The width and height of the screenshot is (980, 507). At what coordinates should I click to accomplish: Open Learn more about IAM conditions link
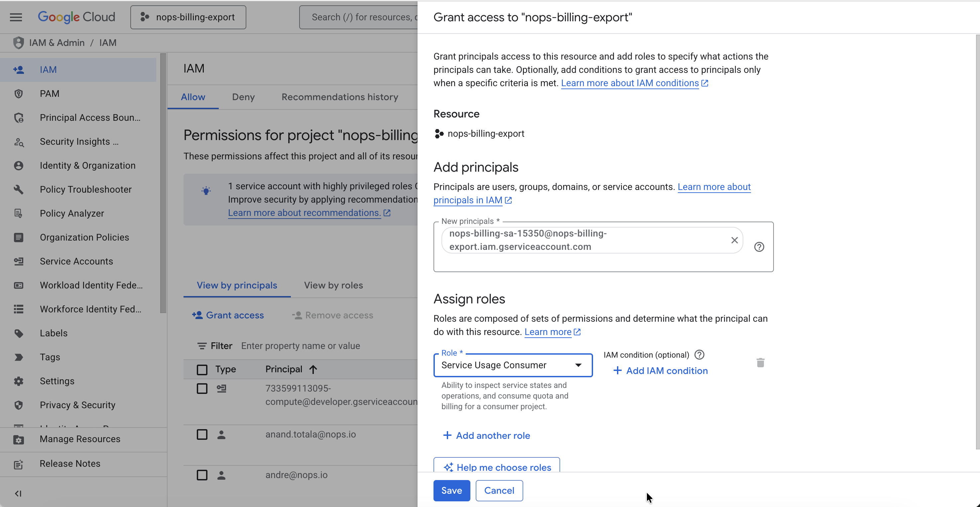(x=630, y=83)
